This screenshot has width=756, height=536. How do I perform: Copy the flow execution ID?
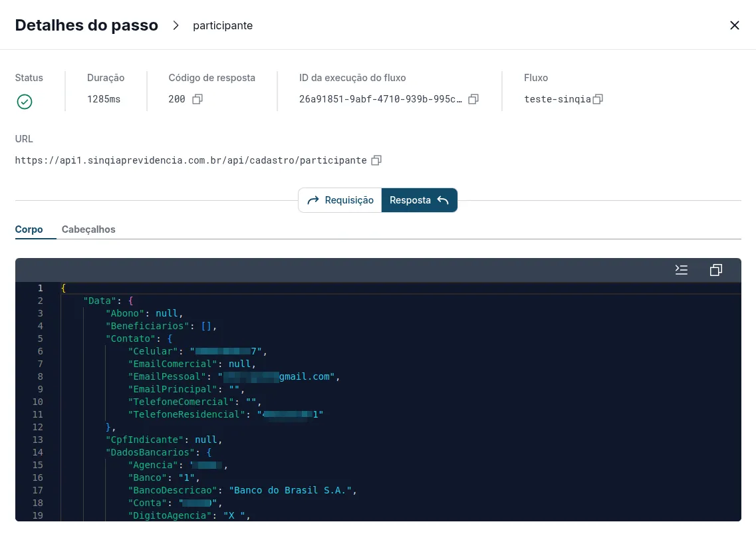click(x=473, y=99)
